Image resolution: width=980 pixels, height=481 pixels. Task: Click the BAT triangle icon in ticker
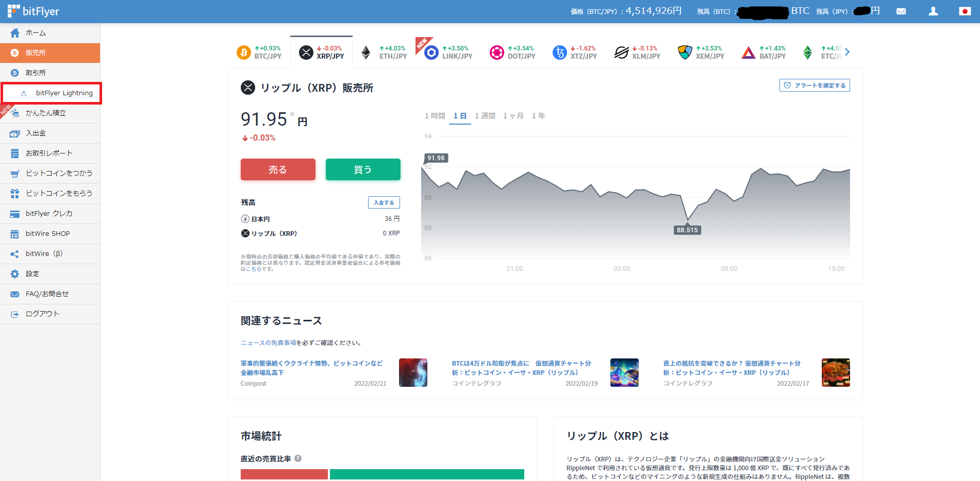[x=749, y=53]
